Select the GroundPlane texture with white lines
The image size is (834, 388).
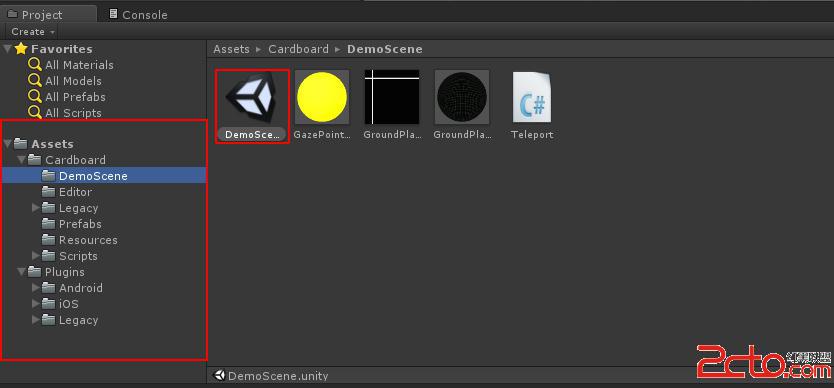(392, 97)
